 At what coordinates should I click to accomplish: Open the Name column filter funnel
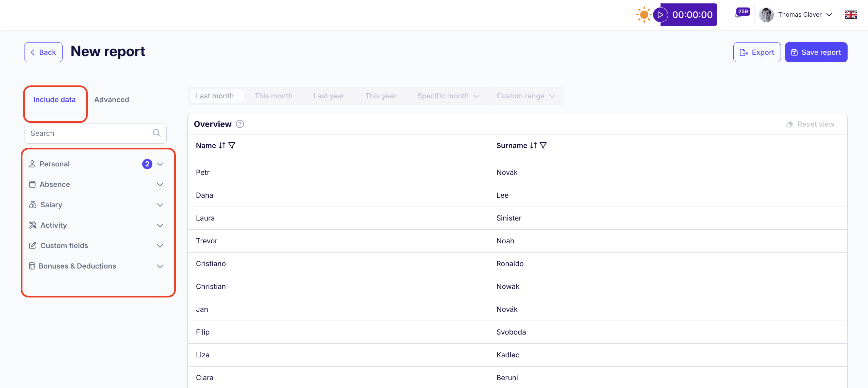pos(232,146)
